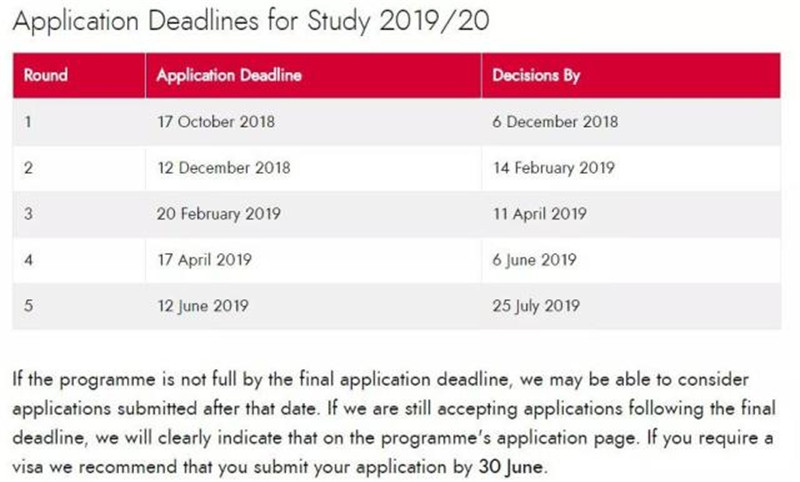Click the Round column header
Screen dimensions: 800x482
pos(79,75)
